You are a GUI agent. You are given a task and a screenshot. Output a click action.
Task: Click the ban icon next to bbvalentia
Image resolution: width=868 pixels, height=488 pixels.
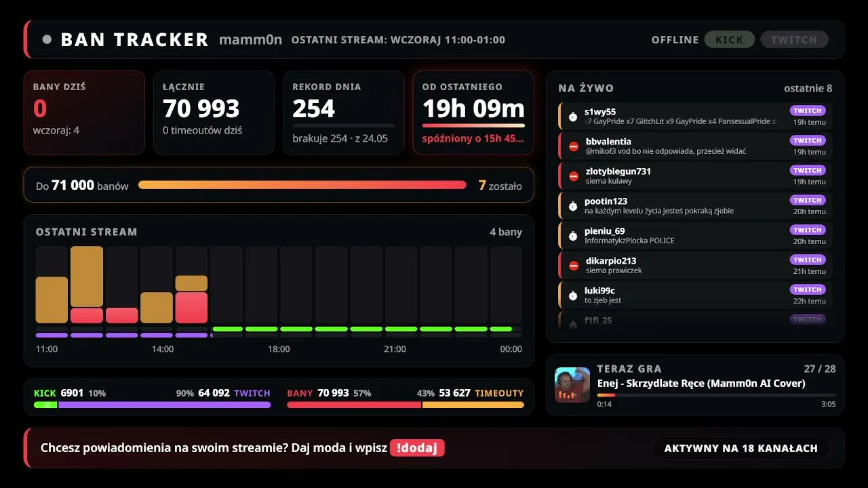[574, 146]
